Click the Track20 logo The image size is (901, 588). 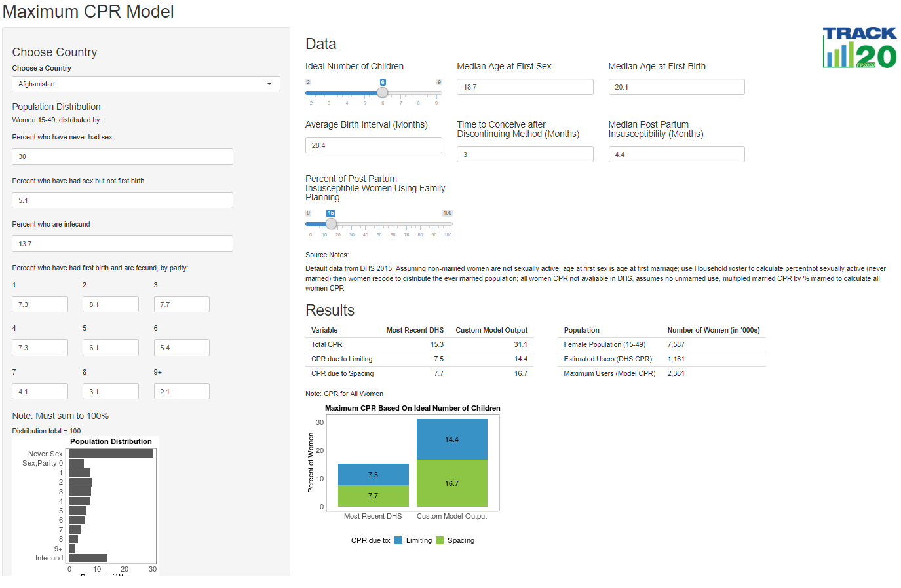coord(859,47)
